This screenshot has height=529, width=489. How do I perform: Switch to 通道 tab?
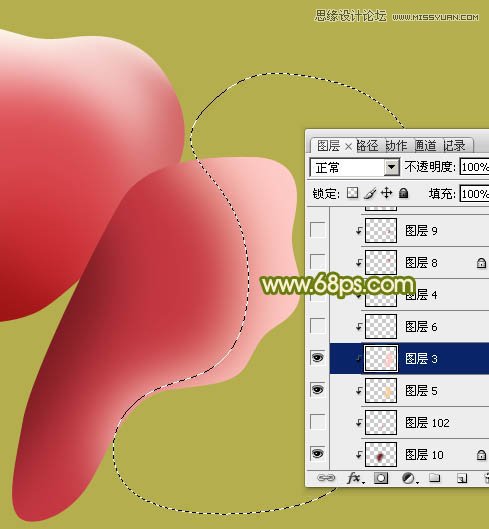tap(425, 146)
